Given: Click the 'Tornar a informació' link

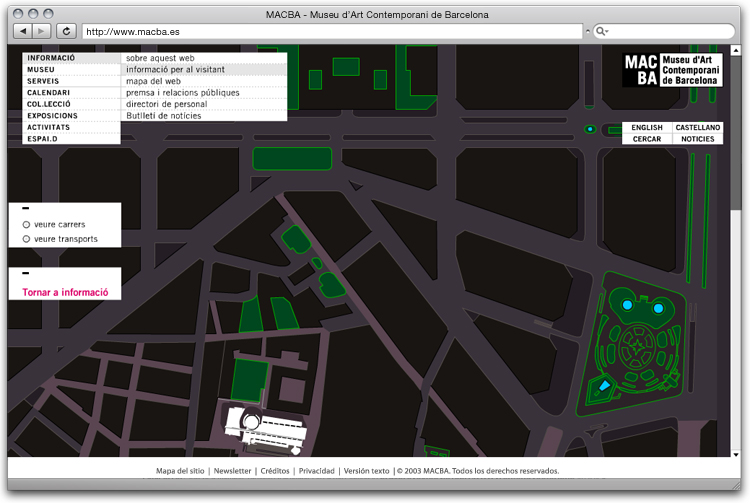Looking at the screenshot, I should tap(64, 293).
